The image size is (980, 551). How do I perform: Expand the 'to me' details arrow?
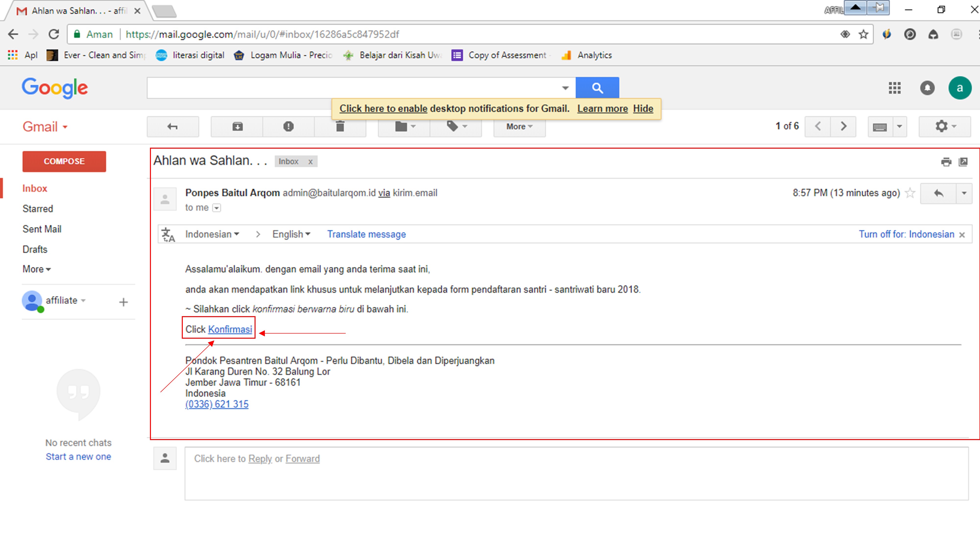[217, 208]
